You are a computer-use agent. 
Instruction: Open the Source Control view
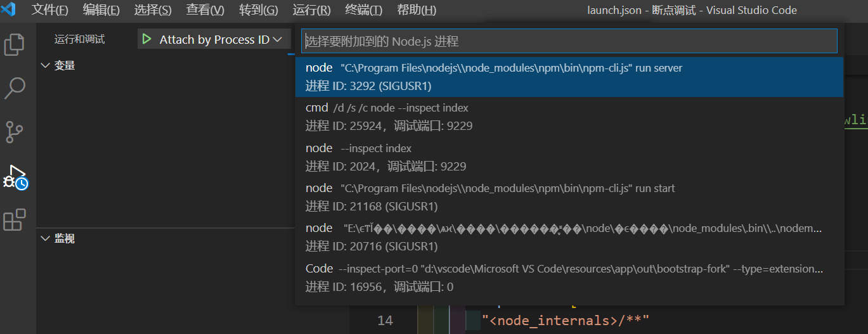[15, 132]
